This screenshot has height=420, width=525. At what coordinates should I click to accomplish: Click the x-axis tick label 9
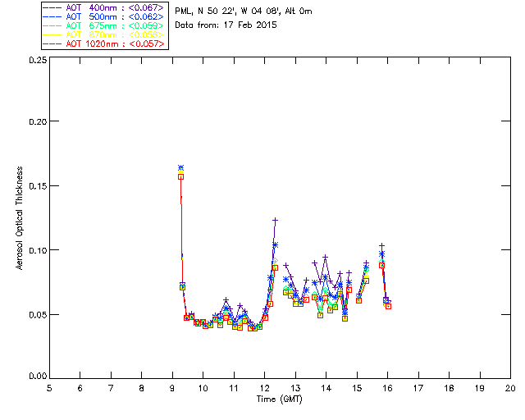point(172,388)
